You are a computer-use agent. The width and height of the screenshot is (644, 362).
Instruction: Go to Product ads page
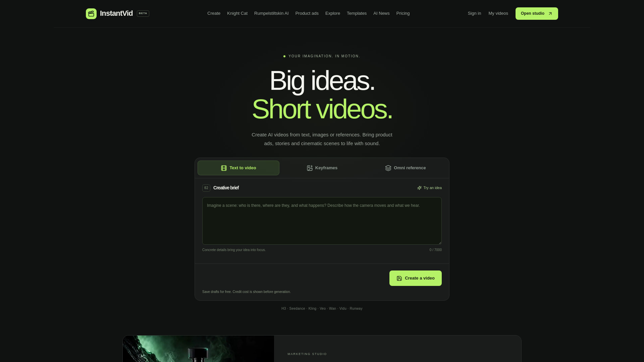point(307,13)
